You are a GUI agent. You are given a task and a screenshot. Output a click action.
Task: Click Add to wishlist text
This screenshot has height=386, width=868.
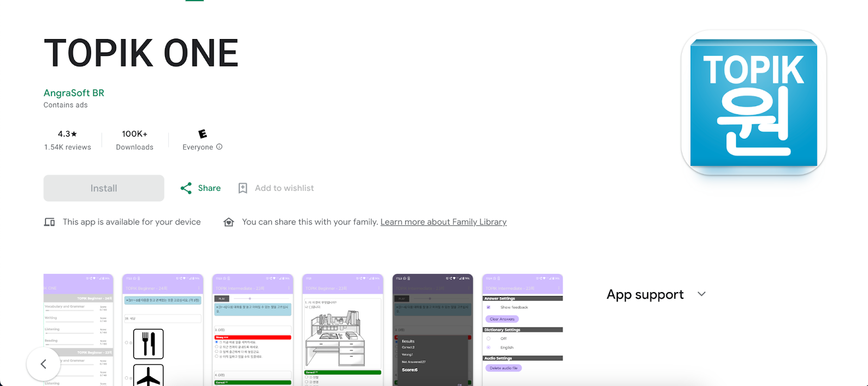284,188
